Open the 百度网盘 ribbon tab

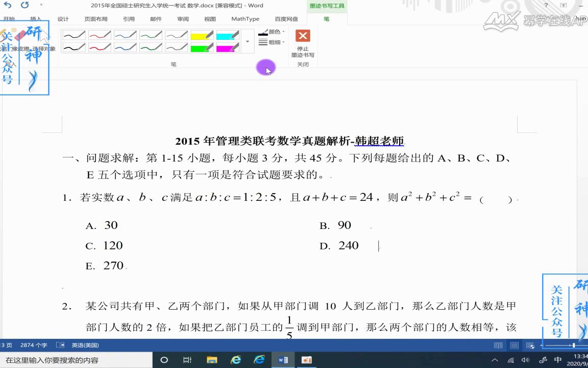click(287, 19)
